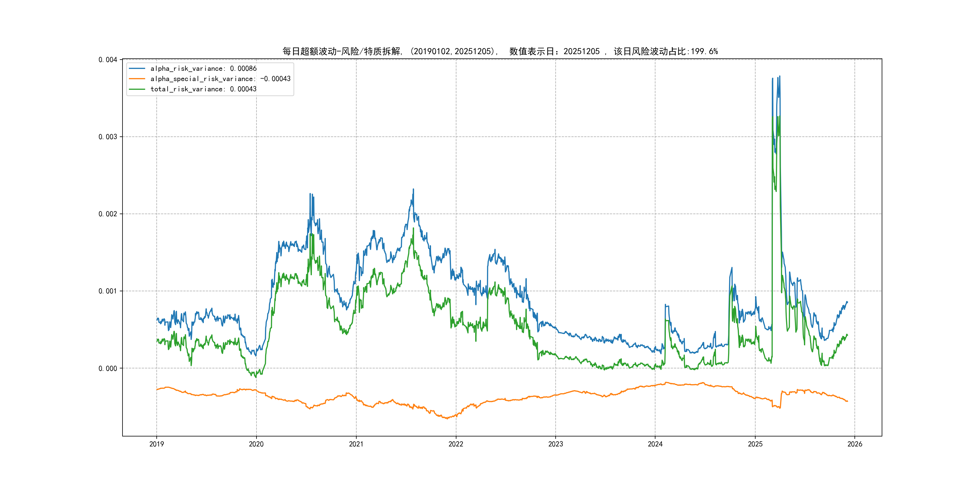Click the 0.003 y-axis tick label

pos(108,137)
